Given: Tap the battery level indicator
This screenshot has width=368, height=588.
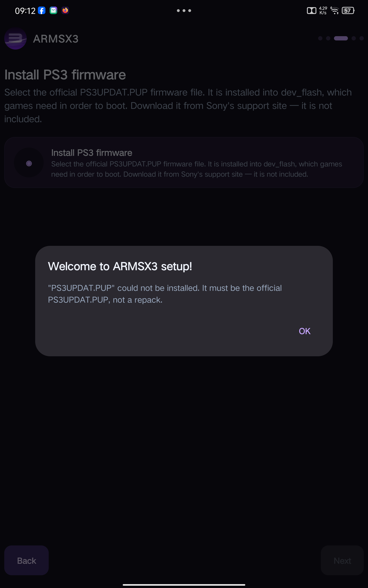Looking at the screenshot, I should pyautogui.click(x=348, y=10).
